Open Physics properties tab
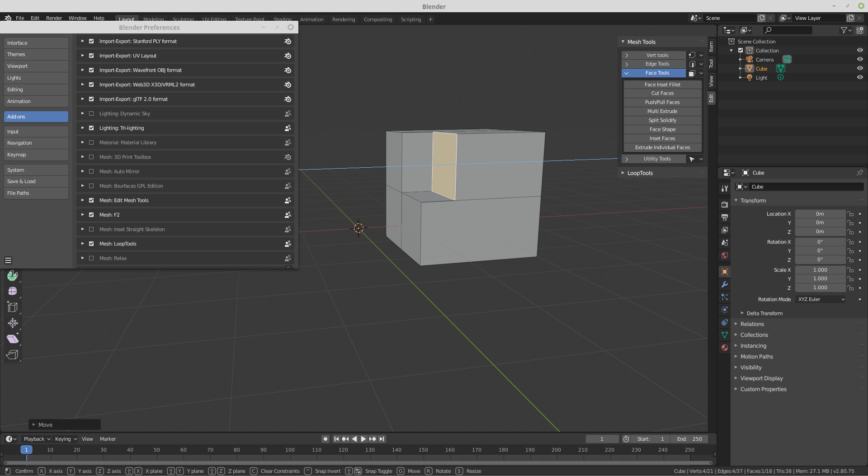The width and height of the screenshot is (868, 476). tap(725, 310)
